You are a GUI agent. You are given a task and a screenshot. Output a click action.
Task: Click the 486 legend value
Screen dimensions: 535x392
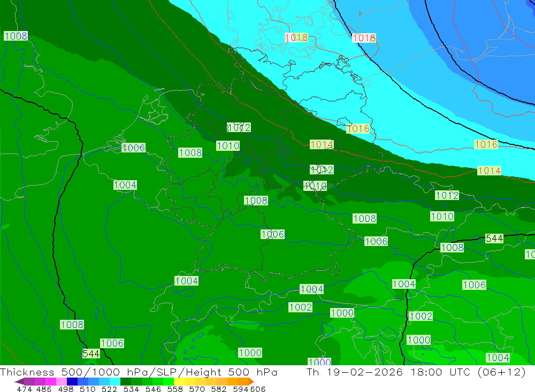pyautogui.click(x=44, y=389)
